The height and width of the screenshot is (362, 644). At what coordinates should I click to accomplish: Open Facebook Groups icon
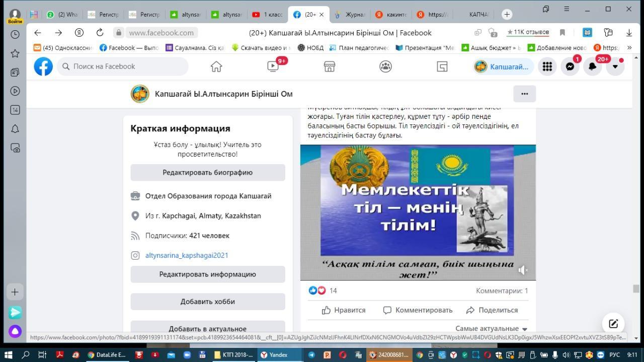pos(385,66)
